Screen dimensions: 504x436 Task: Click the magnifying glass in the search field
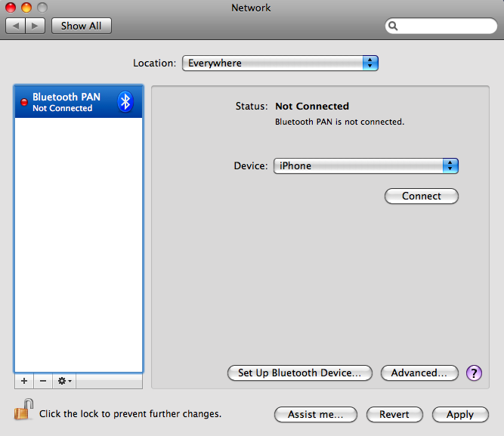394,26
